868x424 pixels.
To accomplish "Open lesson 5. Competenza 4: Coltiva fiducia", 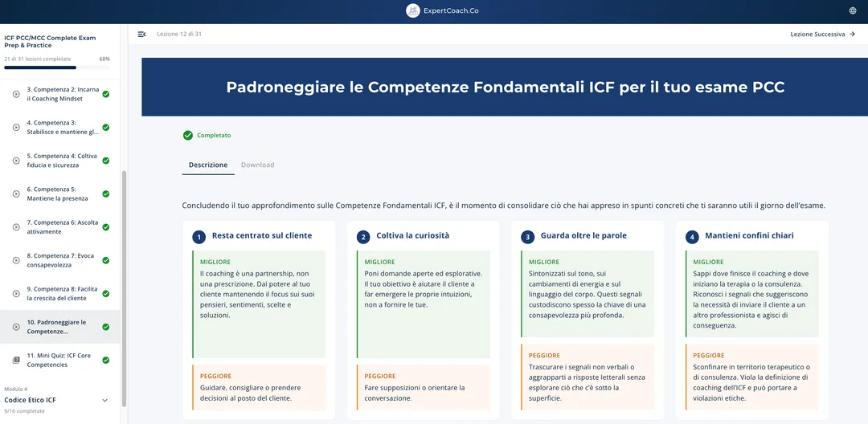I will pyautogui.click(x=60, y=161).
